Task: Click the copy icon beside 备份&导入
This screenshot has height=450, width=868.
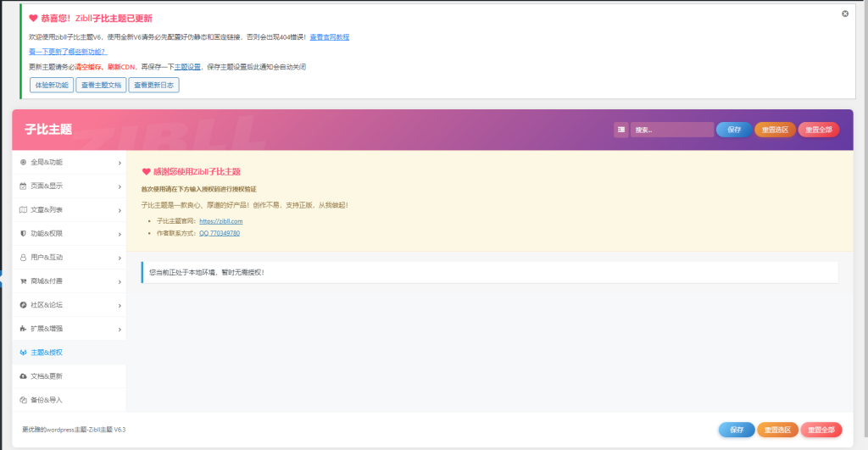Action: (x=23, y=399)
